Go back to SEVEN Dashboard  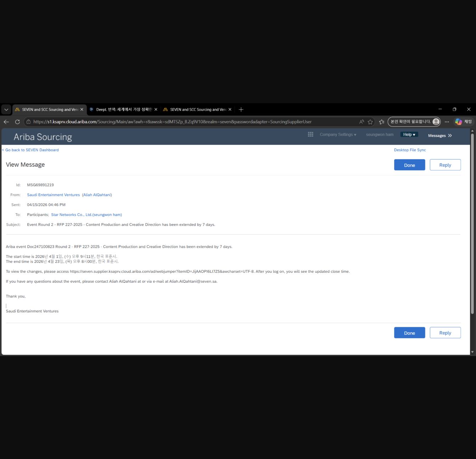(x=30, y=150)
